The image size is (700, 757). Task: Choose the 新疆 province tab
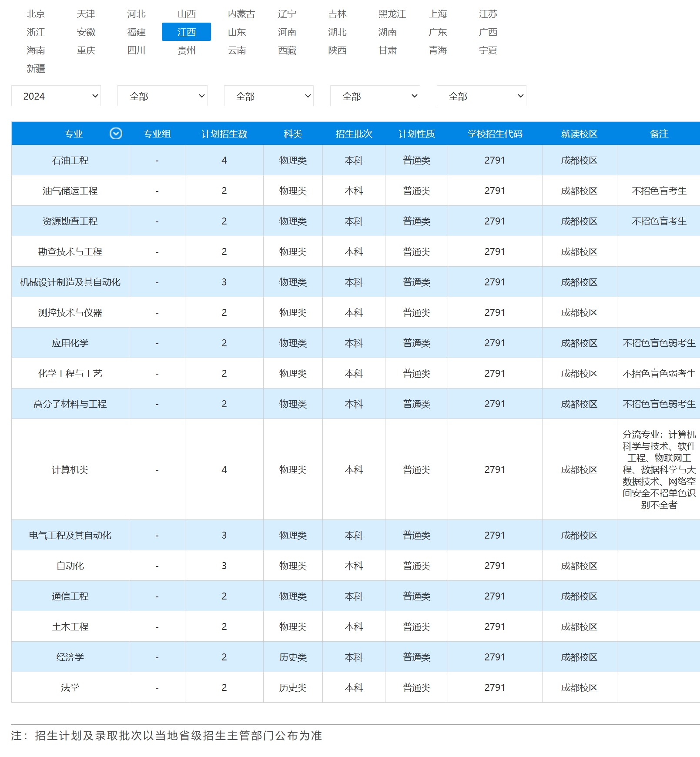36,69
